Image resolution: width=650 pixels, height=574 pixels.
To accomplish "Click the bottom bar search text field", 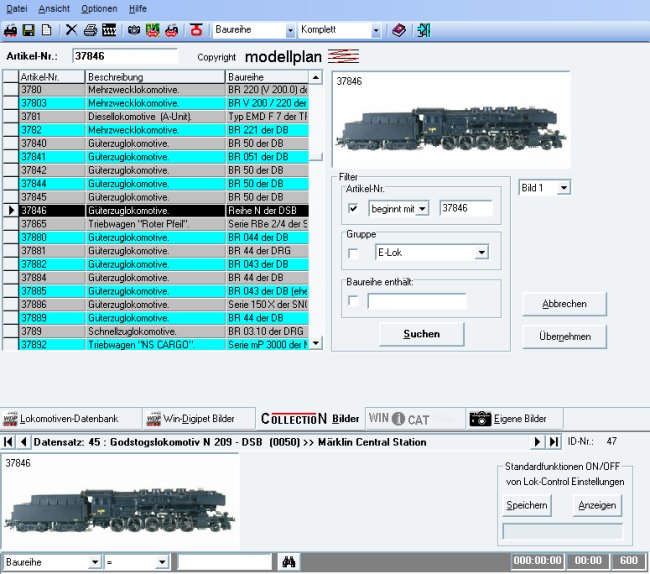I will [x=225, y=562].
